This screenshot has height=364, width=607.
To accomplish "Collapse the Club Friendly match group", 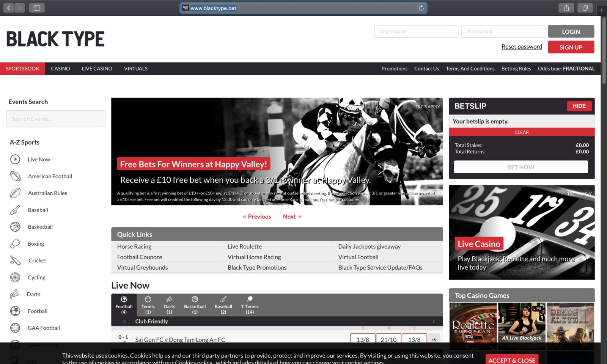I will (x=124, y=321).
